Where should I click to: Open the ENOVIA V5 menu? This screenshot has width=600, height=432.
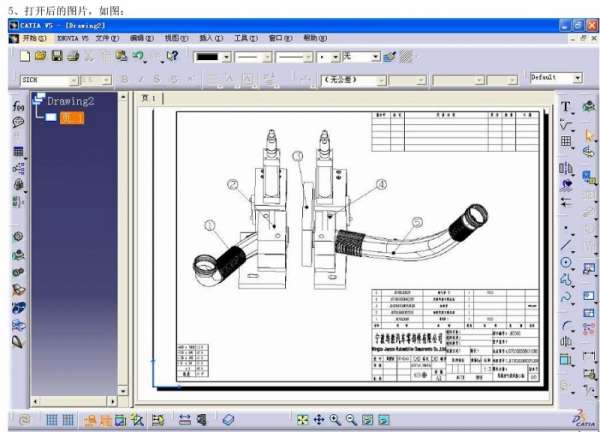tap(73, 38)
